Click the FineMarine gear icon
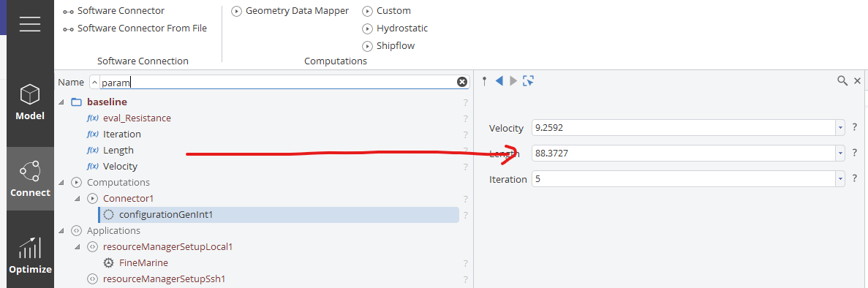This screenshot has height=288, width=868. tap(108, 262)
